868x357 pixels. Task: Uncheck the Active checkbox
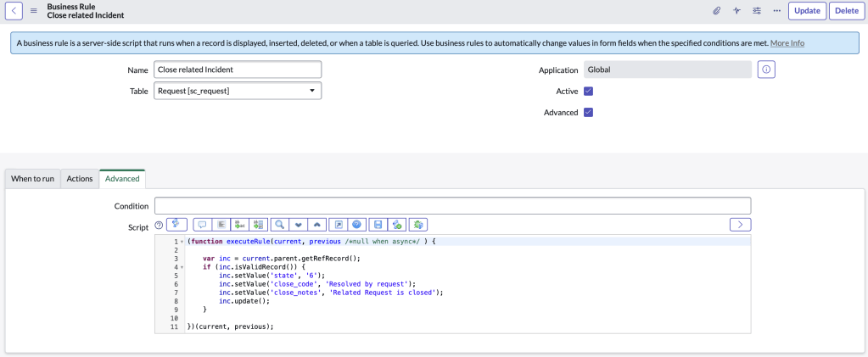[x=588, y=91]
